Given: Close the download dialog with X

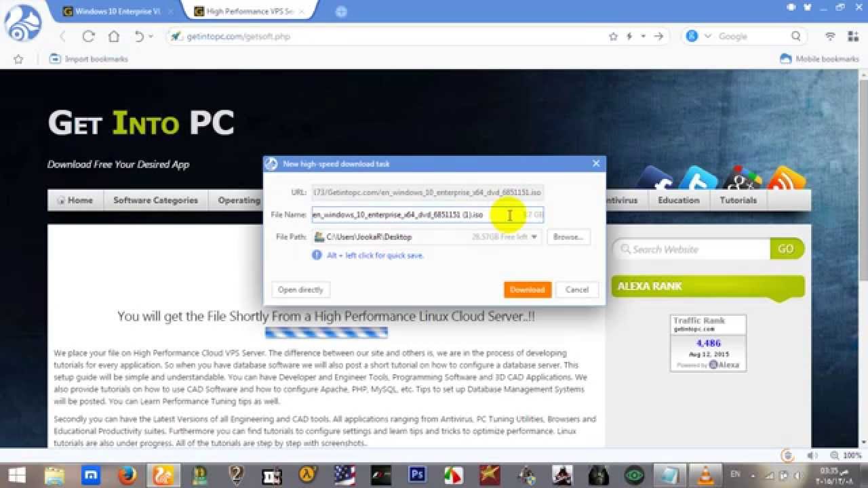Looking at the screenshot, I should [596, 163].
